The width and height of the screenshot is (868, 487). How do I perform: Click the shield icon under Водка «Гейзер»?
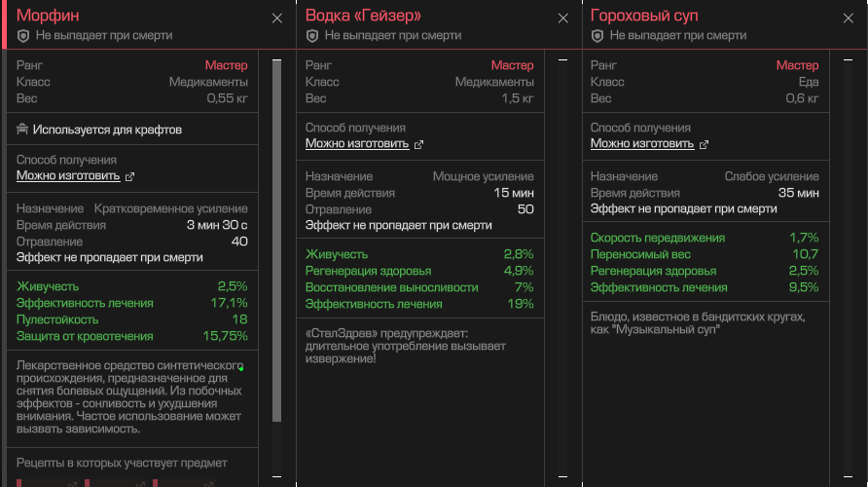pyautogui.click(x=312, y=35)
